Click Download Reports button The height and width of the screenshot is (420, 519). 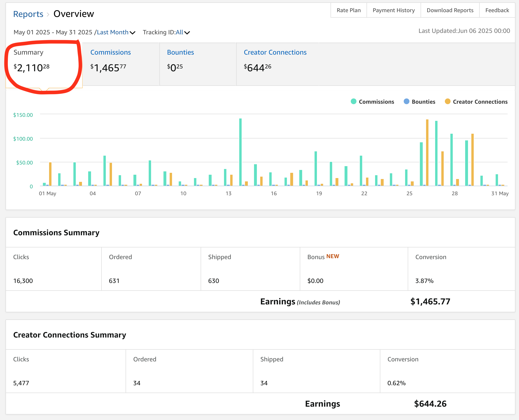click(x=450, y=10)
